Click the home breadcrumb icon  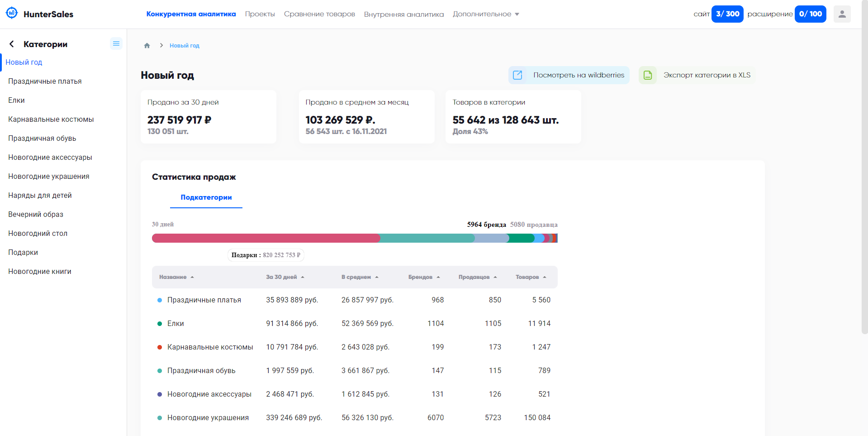(x=147, y=46)
